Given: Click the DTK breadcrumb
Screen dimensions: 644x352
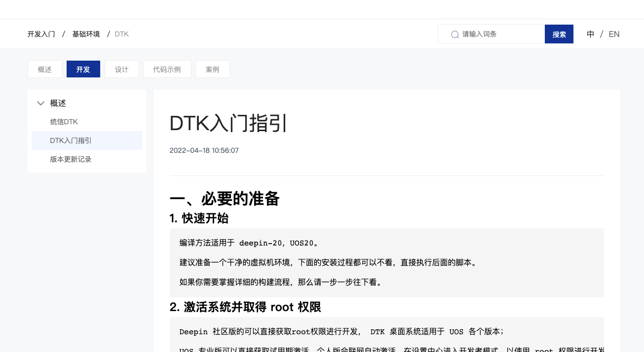Looking at the screenshot, I should pos(122,34).
